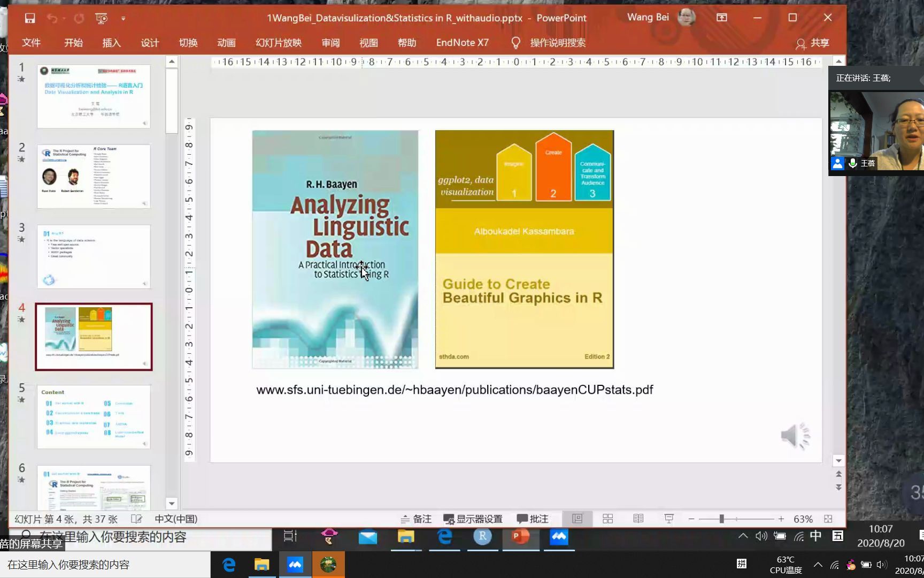Switch to the 插入 ribbon tab

[x=112, y=43]
